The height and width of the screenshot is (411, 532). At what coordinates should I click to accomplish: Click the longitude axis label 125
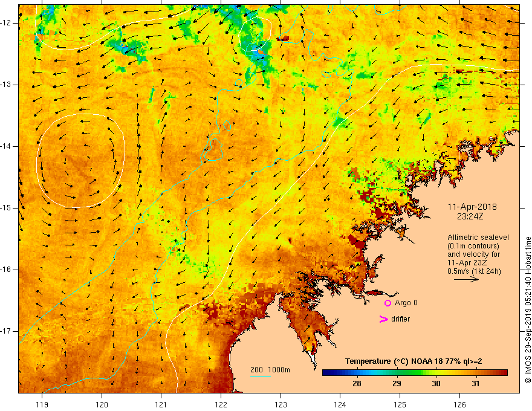pos(400,404)
